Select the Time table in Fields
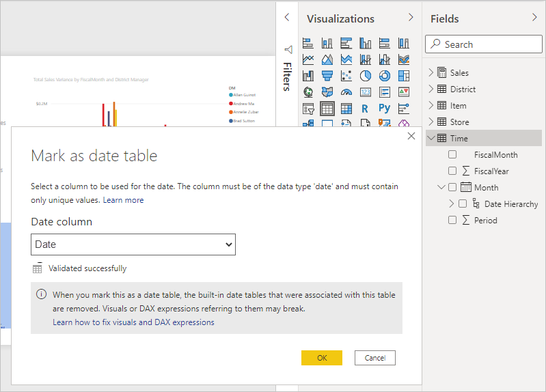This screenshot has width=546, height=392. [459, 139]
